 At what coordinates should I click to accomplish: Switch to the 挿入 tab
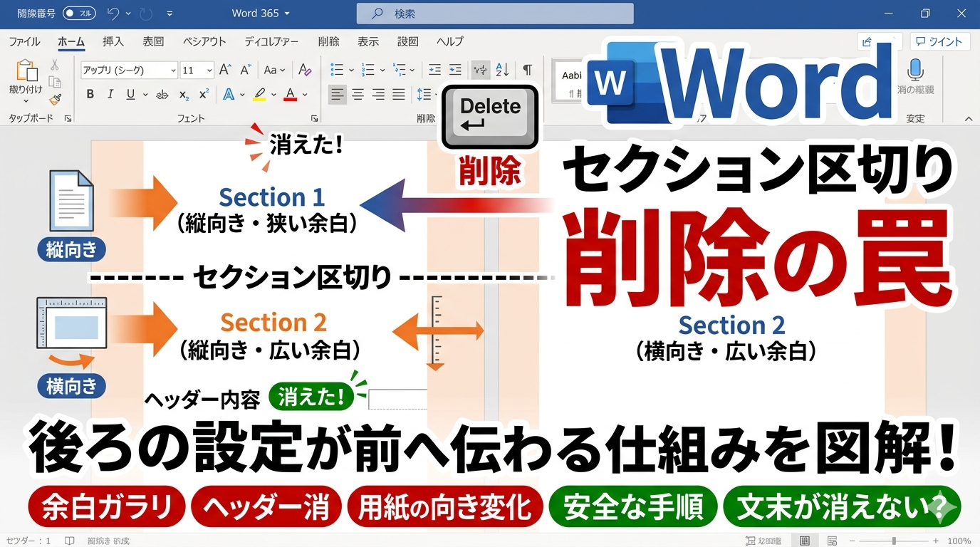113,41
